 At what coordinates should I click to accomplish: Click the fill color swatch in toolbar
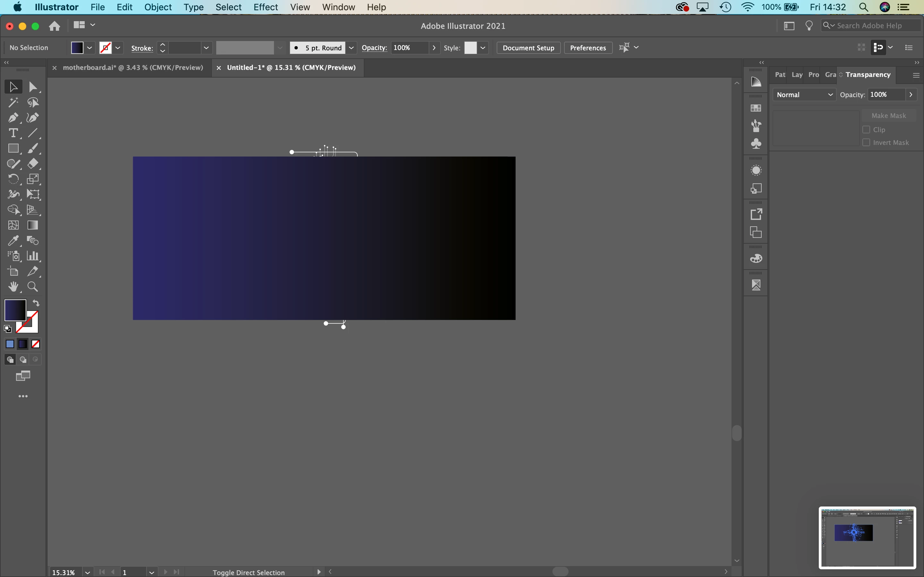[x=15, y=310]
